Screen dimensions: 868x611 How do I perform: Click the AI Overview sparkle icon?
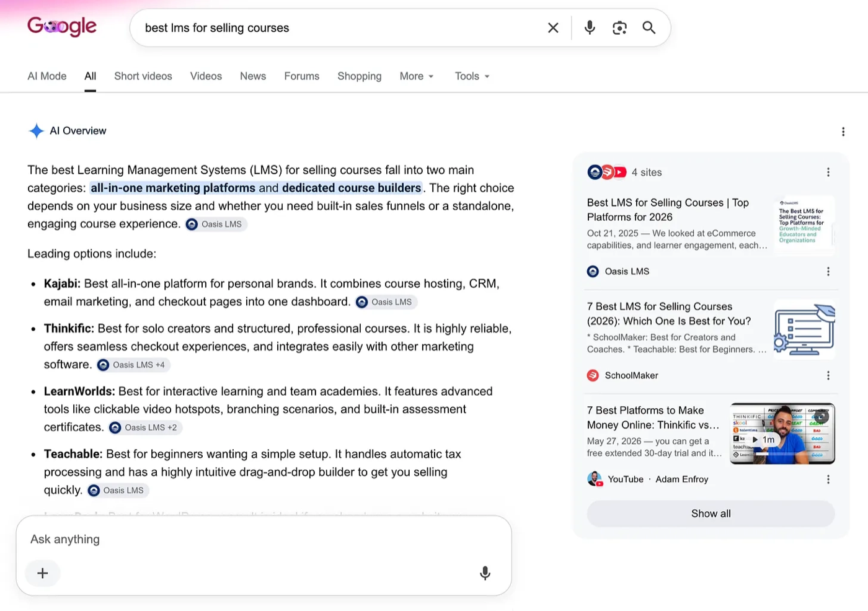[x=37, y=131]
